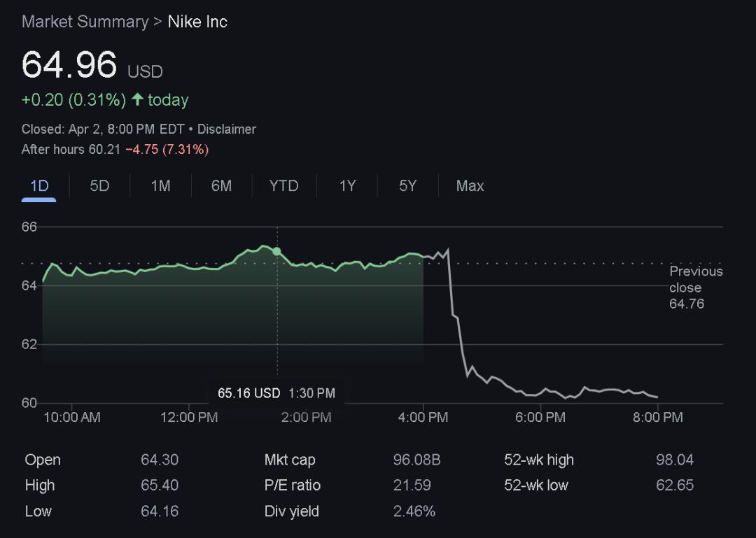Select the 1D chart range tab
Image resolution: width=756 pixels, height=538 pixels.
(x=39, y=186)
